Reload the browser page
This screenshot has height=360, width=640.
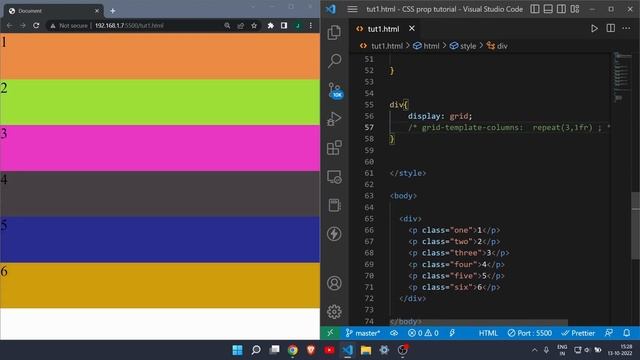pos(36,25)
